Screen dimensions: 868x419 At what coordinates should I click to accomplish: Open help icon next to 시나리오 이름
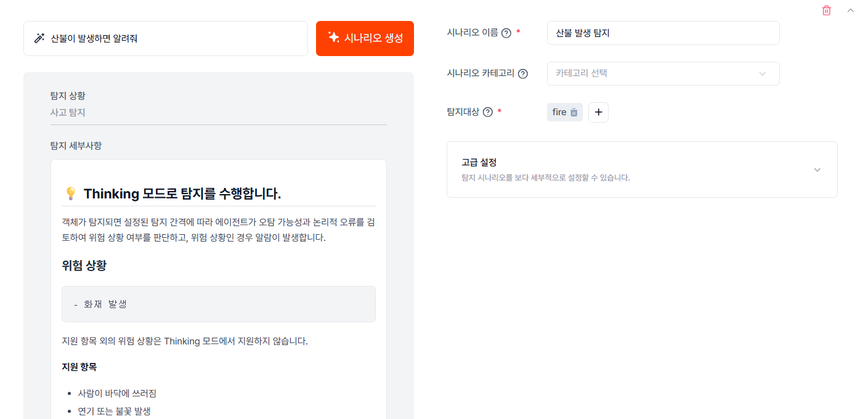[506, 33]
